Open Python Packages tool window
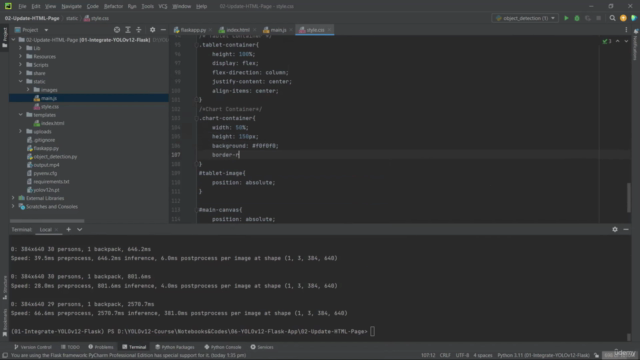 (175, 347)
